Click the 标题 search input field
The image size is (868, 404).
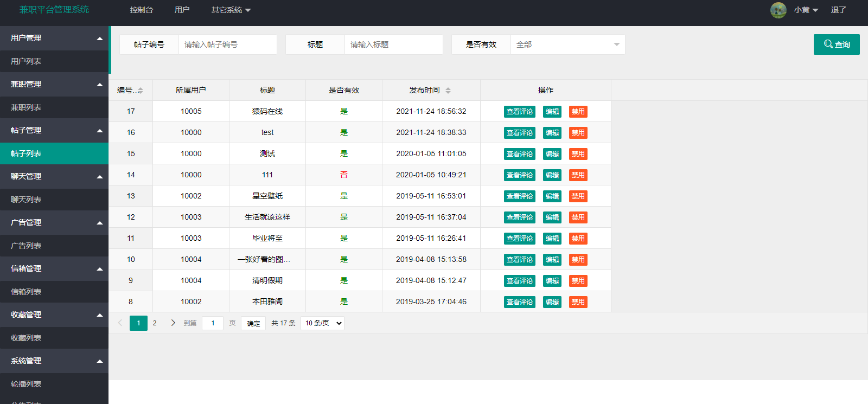(393, 44)
